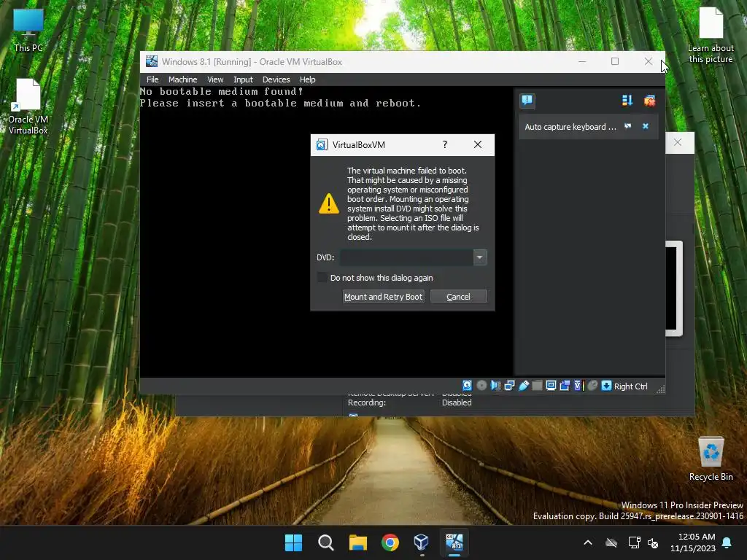Viewport: 747px width, 560px height.
Task: Click the CPU virtualization status icon
Action: [x=578, y=386]
